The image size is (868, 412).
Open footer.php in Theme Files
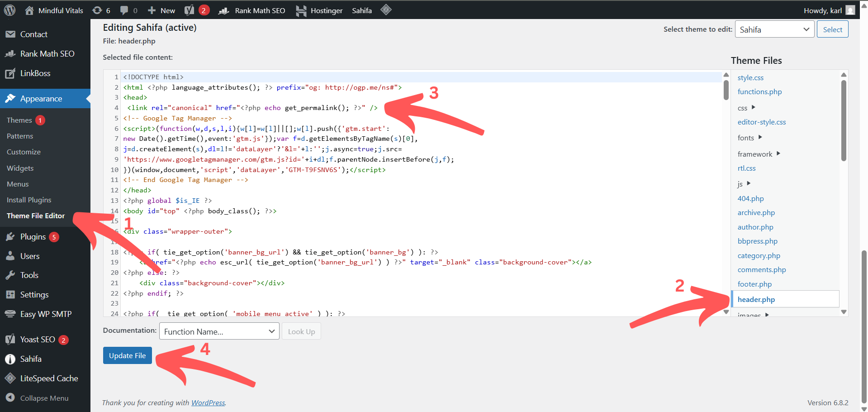tap(754, 284)
